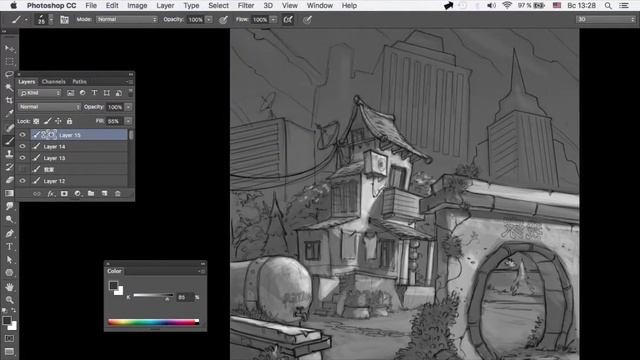Open the Brush panel toggle icon
Screen dimensions: 640x360
tap(64, 19)
